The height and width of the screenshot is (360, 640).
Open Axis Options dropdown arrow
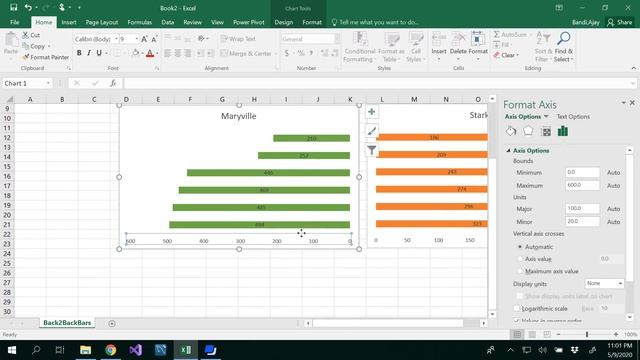(546, 117)
